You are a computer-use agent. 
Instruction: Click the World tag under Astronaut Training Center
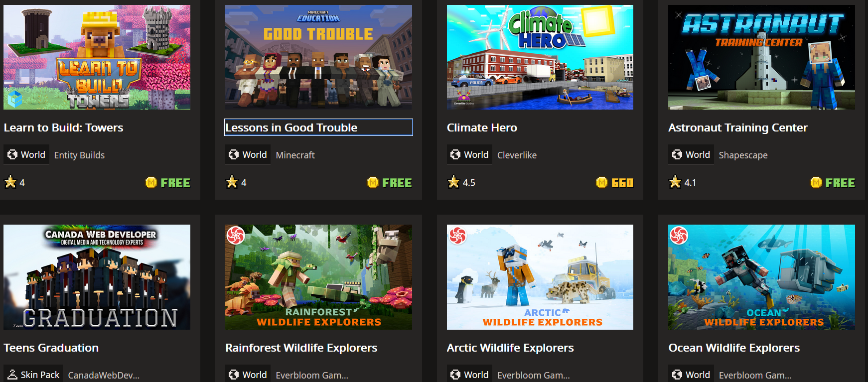pyautogui.click(x=691, y=155)
